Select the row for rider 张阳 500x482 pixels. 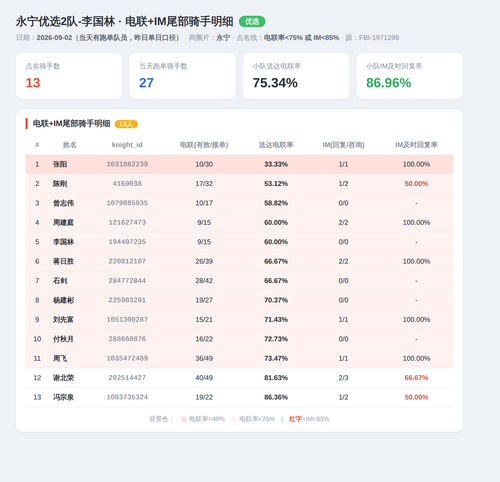pyautogui.click(x=239, y=164)
